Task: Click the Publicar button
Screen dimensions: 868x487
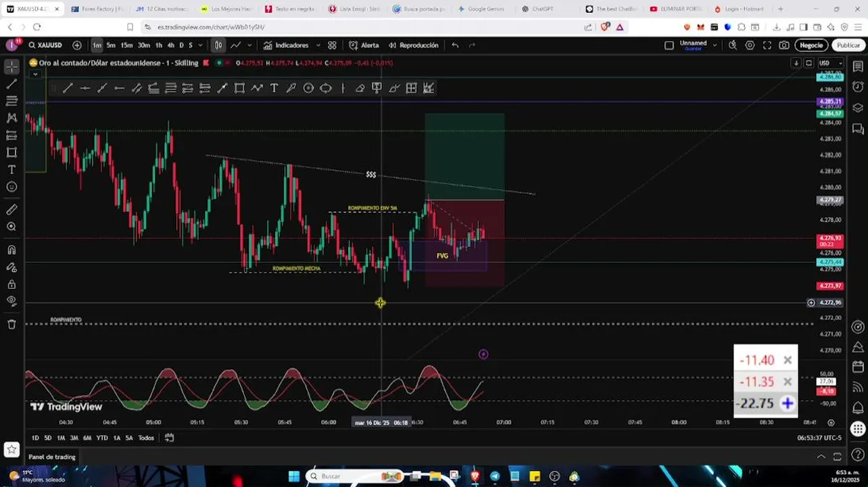Action: click(x=848, y=45)
